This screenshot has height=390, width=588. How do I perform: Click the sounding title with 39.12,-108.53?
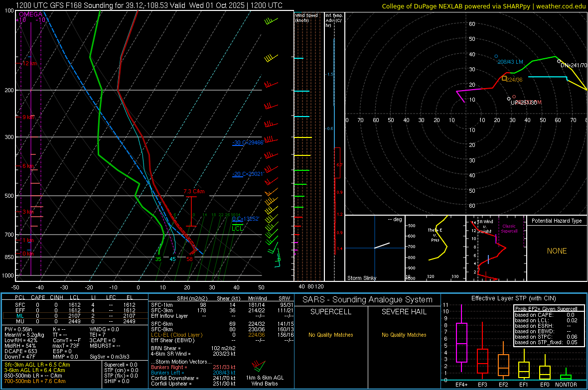pos(149,5)
